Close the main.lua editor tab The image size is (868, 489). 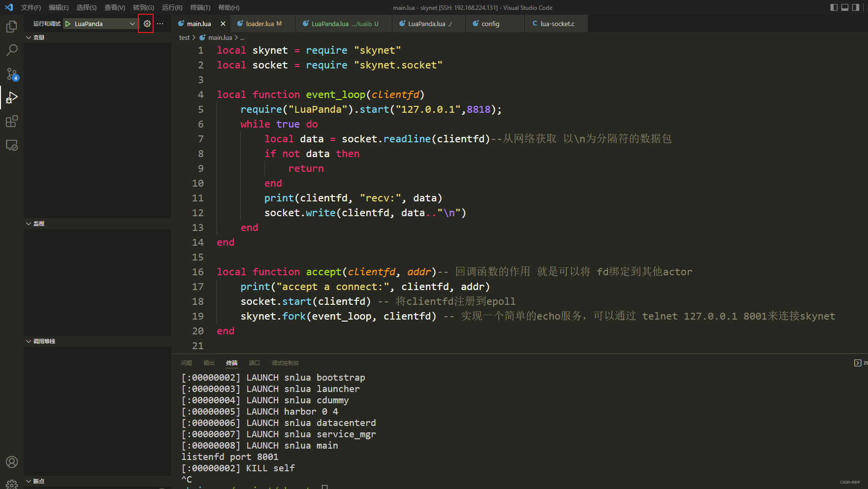pos(223,24)
